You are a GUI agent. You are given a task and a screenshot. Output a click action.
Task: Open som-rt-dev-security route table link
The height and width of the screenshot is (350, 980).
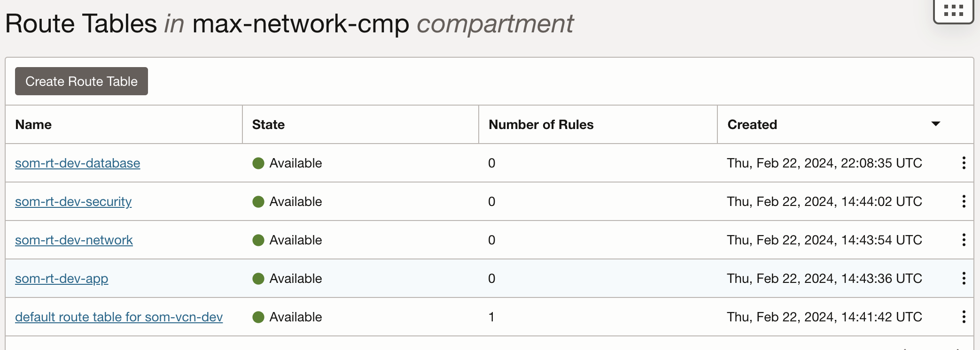(73, 202)
